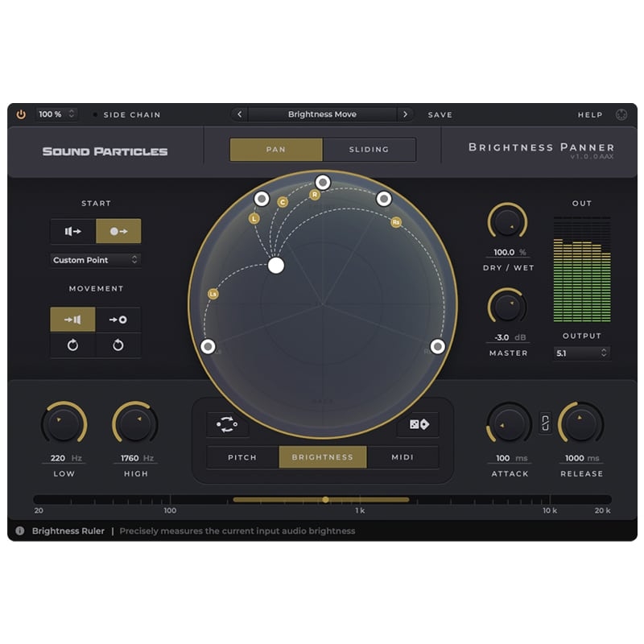
Task: Select start from speaker position icon
Action: click(73, 231)
